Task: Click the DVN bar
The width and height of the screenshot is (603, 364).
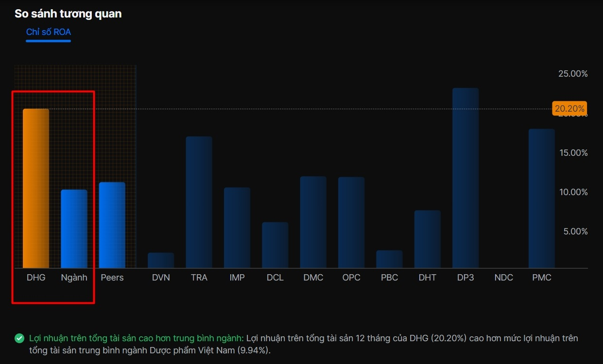Action: click(161, 260)
